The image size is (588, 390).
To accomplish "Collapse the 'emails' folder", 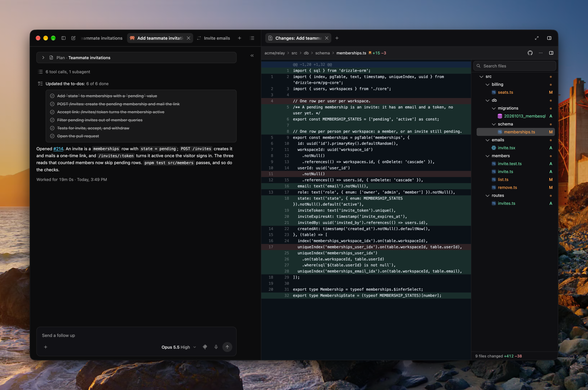I will [x=488, y=140].
